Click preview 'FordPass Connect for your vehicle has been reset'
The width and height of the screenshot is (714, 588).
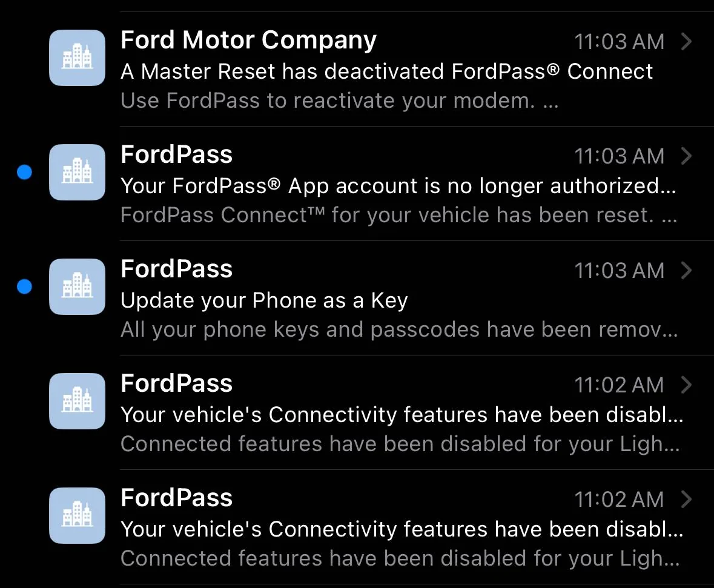(x=398, y=215)
